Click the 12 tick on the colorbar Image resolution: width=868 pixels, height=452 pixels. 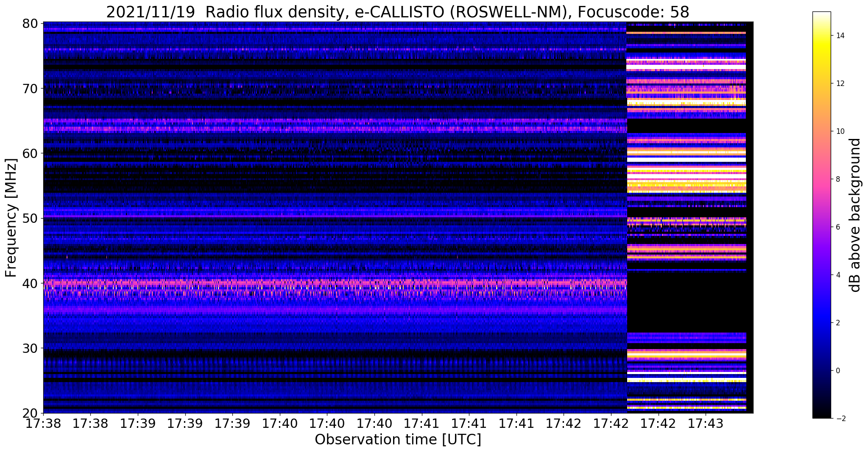click(x=840, y=83)
